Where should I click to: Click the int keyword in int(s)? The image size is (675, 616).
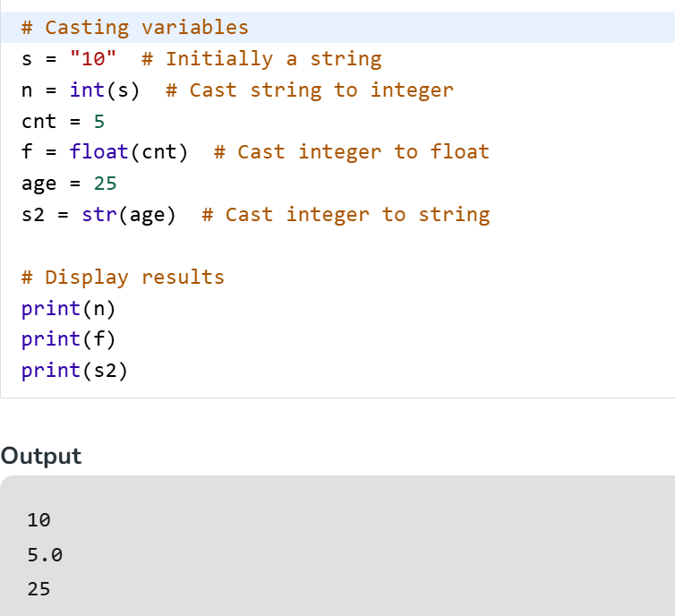point(88,90)
